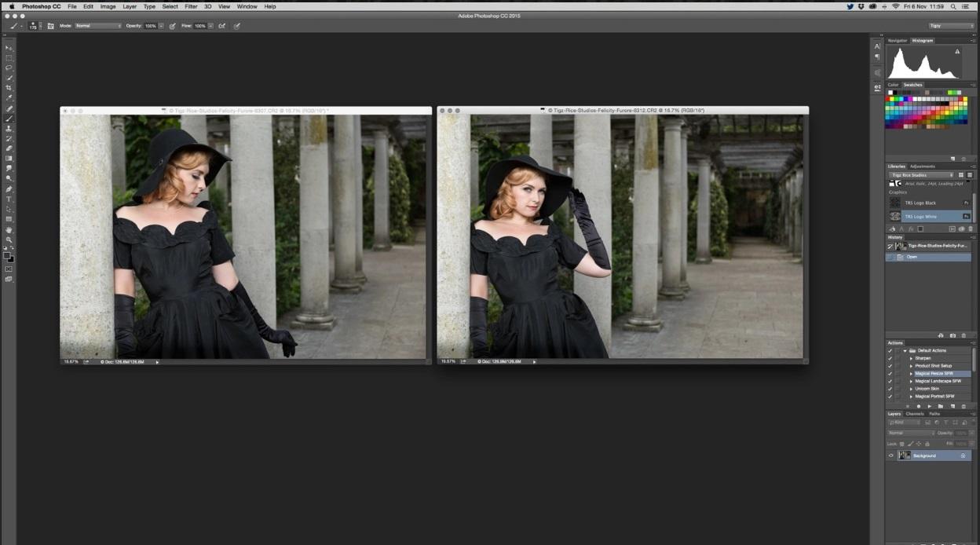Image resolution: width=980 pixels, height=545 pixels.
Task: Switch to the Paths tab
Action: [x=934, y=414]
